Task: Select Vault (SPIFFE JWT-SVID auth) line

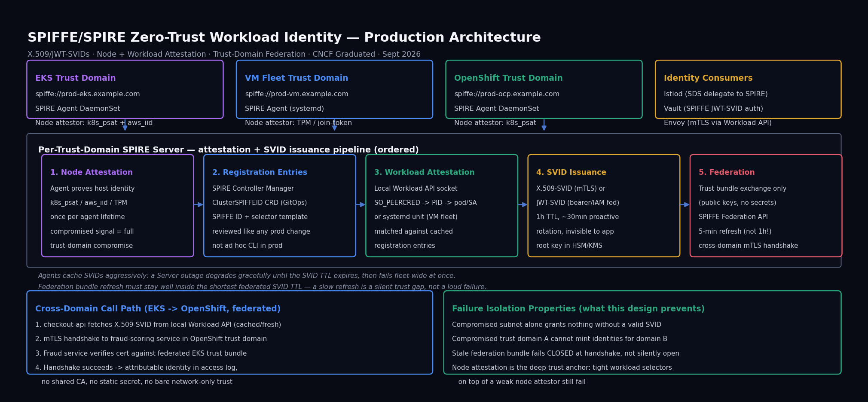Action: click(713, 109)
